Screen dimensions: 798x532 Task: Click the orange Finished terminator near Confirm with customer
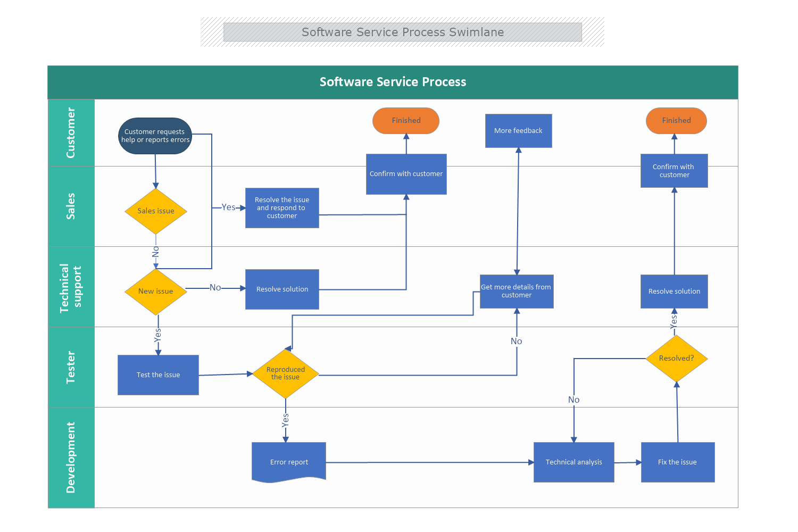405,121
